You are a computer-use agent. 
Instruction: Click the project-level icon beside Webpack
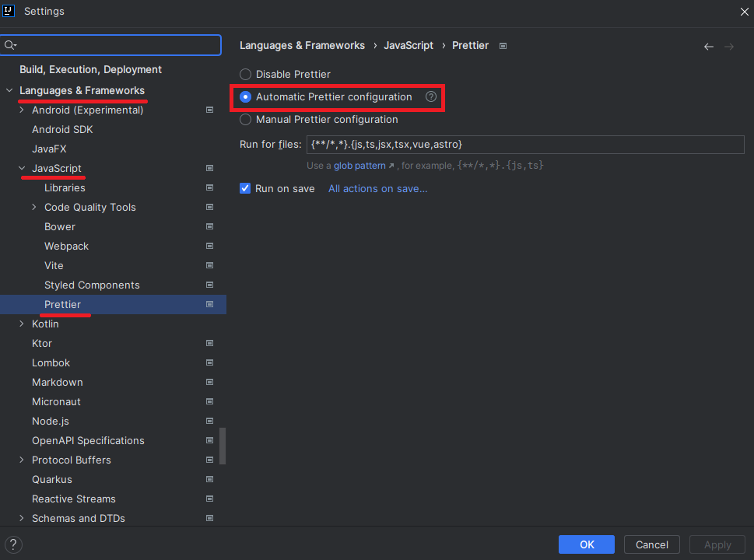(209, 246)
